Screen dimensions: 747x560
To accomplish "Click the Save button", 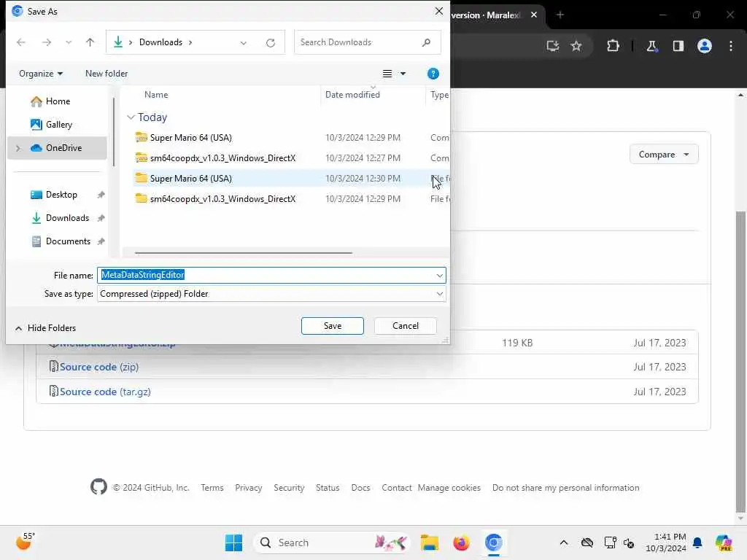I will [333, 326].
